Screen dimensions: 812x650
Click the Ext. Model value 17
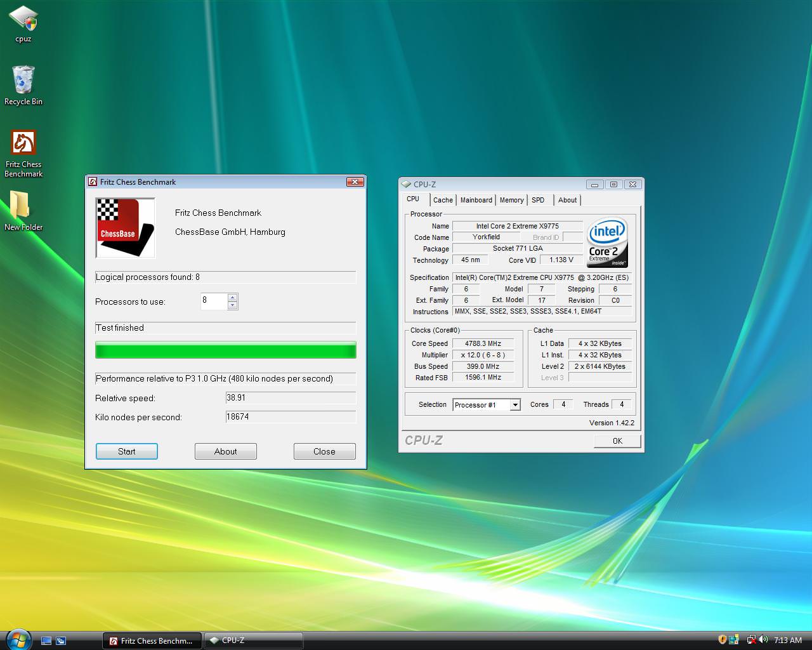541,300
